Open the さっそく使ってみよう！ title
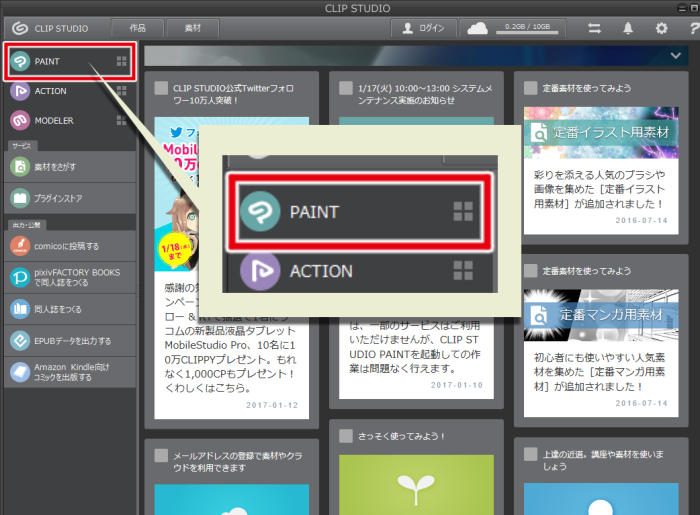Viewport: 700px width, 515px height. [x=401, y=436]
